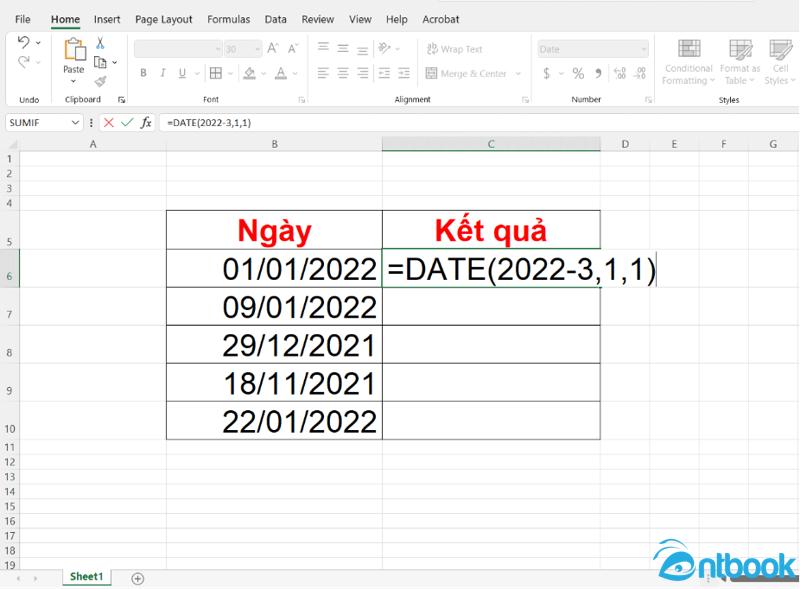The height and width of the screenshot is (589, 800).
Task: Click the Redo arrow icon
Action: click(23, 62)
